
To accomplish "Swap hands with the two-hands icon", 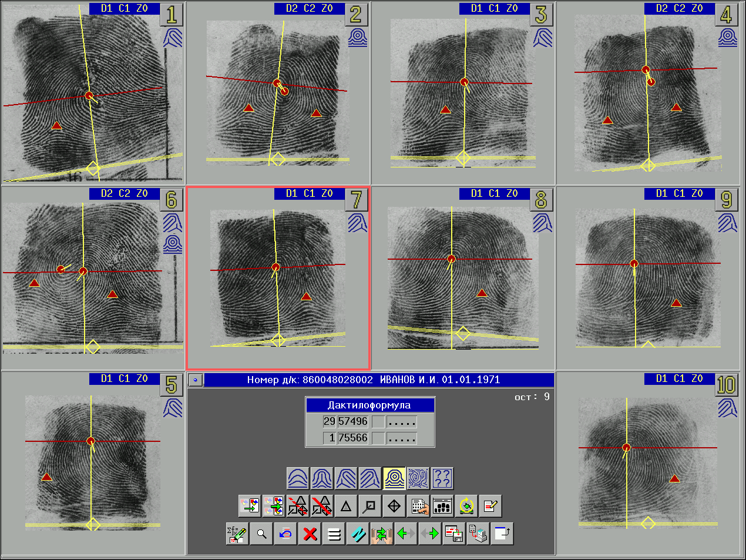I will pyautogui.click(x=382, y=534).
